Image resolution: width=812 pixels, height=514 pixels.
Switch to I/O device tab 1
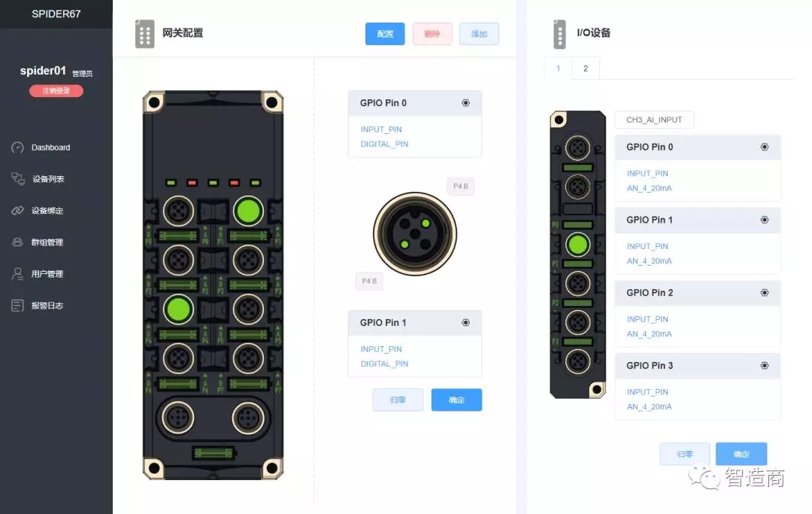[x=558, y=68]
